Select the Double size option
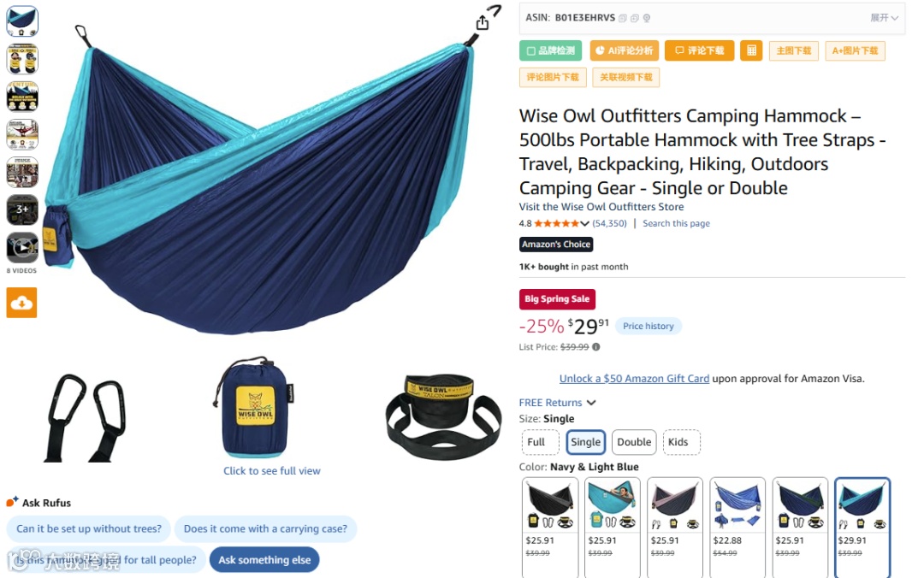924x578 pixels. pos(634,442)
